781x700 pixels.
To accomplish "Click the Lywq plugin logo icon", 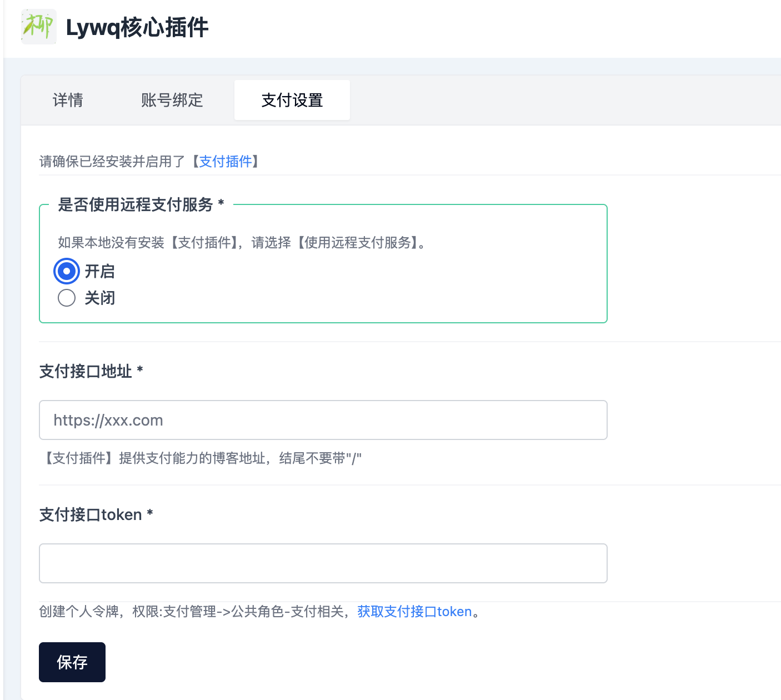I will [x=38, y=27].
